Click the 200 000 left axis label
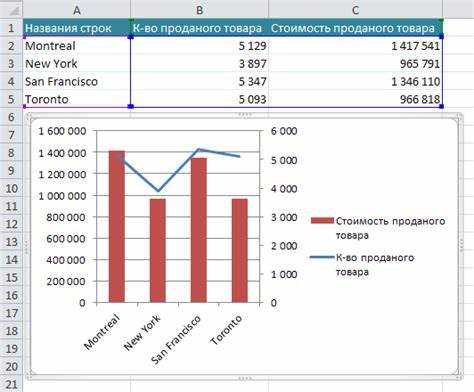 pos(66,282)
